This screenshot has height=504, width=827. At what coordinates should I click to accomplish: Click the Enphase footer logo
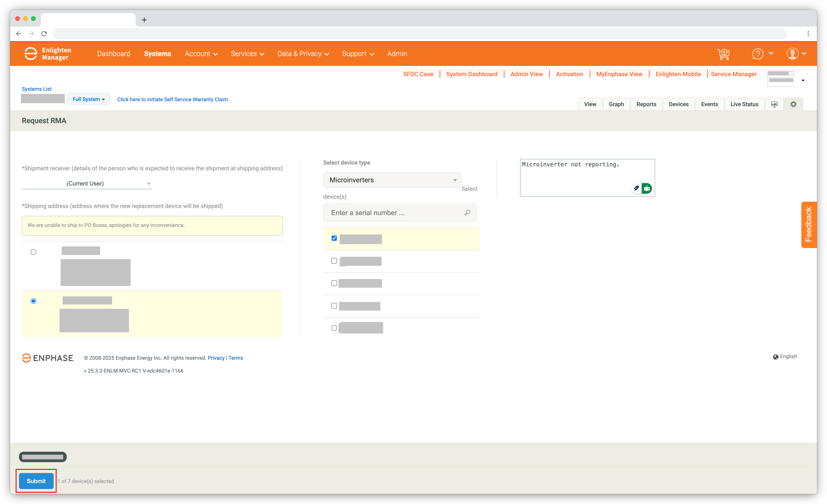click(48, 358)
